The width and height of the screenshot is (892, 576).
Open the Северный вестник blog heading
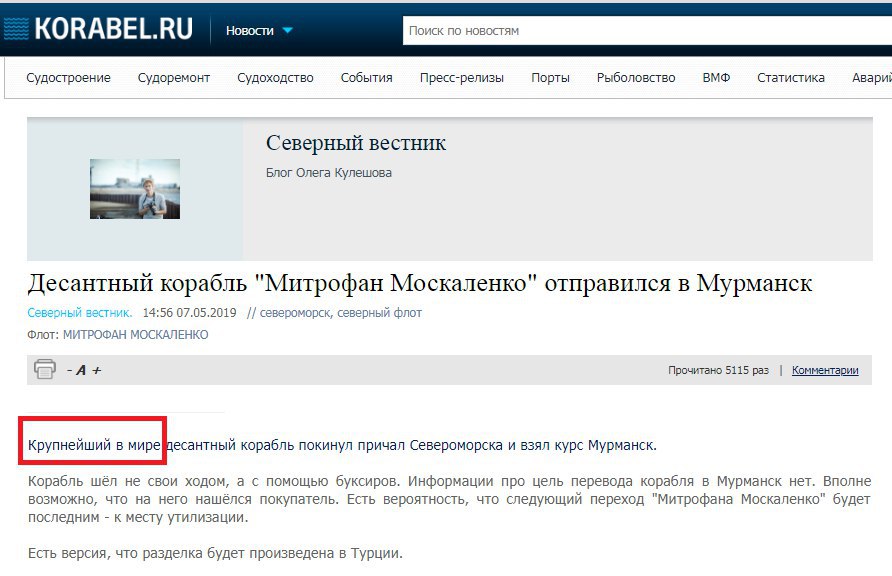(356, 143)
